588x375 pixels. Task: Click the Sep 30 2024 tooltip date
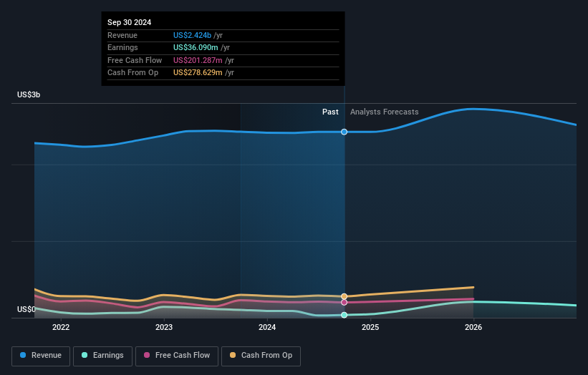pos(130,22)
